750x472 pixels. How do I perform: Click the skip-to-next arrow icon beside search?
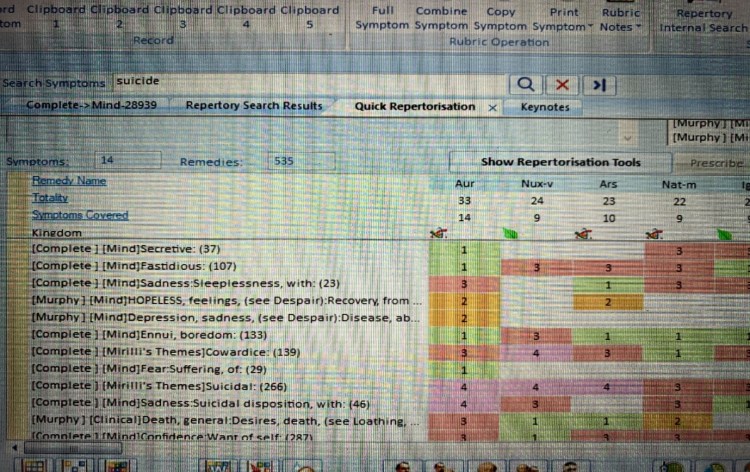click(598, 84)
